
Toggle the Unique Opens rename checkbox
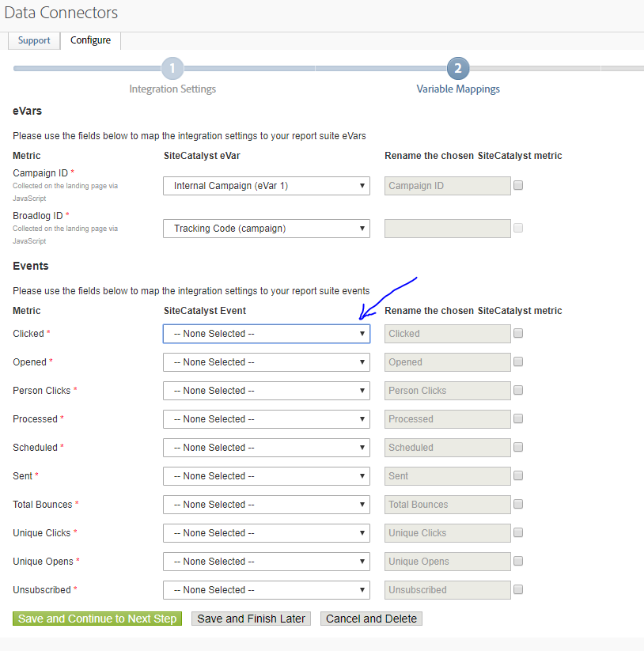tap(518, 562)
